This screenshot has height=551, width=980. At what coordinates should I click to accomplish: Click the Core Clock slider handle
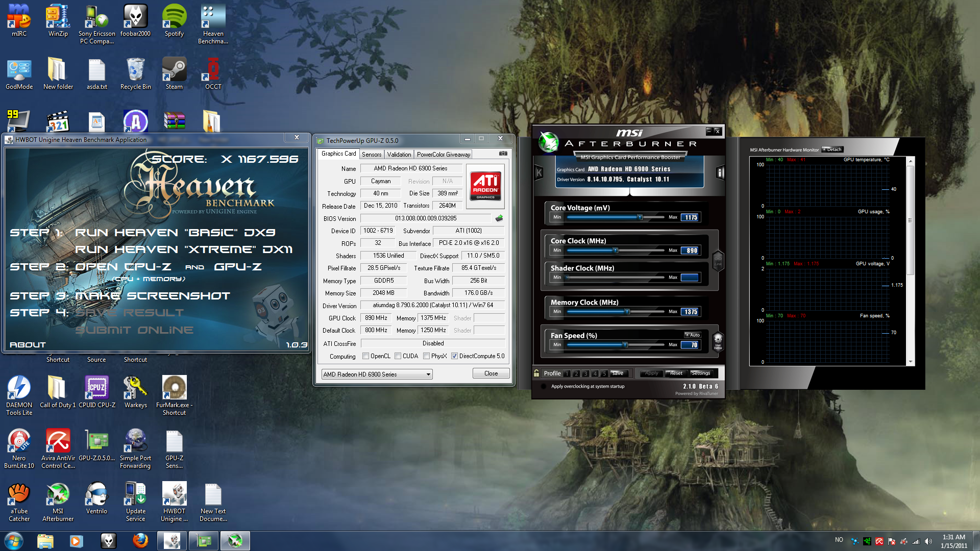[x=616, y=251]
